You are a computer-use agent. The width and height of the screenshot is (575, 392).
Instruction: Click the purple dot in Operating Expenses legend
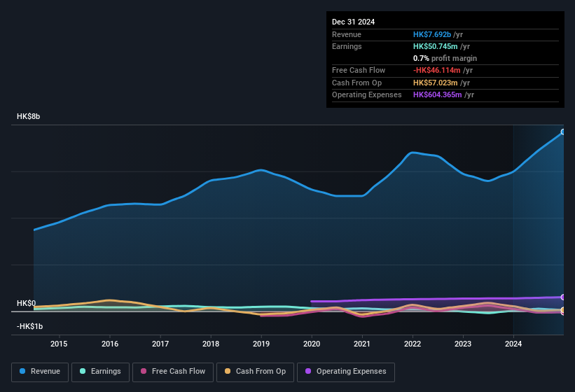point(308,371)
